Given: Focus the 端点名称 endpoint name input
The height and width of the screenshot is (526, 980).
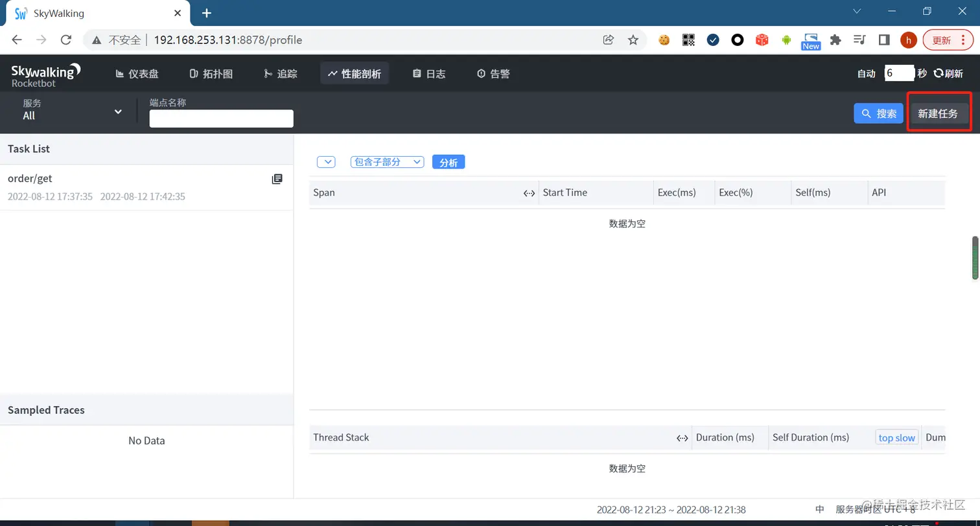Looking at the screenshot, I should (222, 119).
